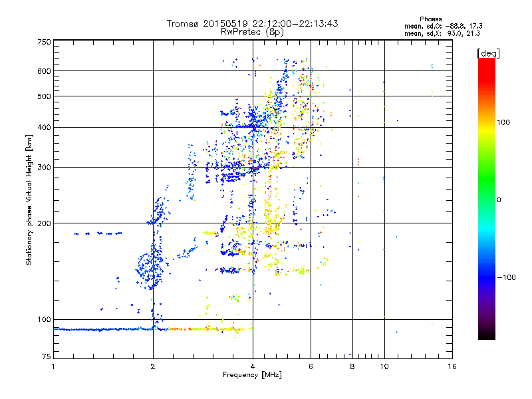Click the y-axis tick label '75'
Screen dimensions: 532x399
(x=47, y=356)
